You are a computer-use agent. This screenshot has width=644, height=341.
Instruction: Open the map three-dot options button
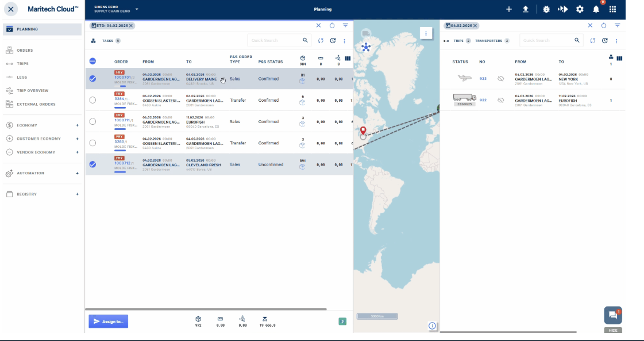[426, 33]
